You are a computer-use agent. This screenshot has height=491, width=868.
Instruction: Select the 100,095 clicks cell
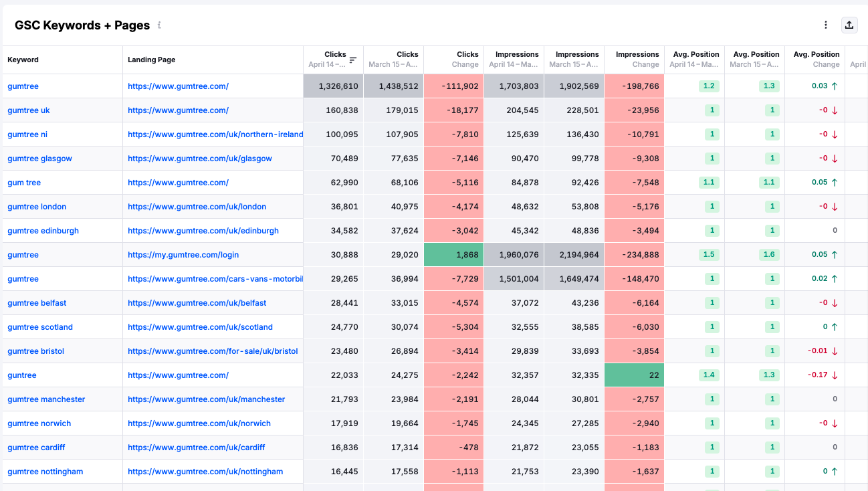coord(334,134)
